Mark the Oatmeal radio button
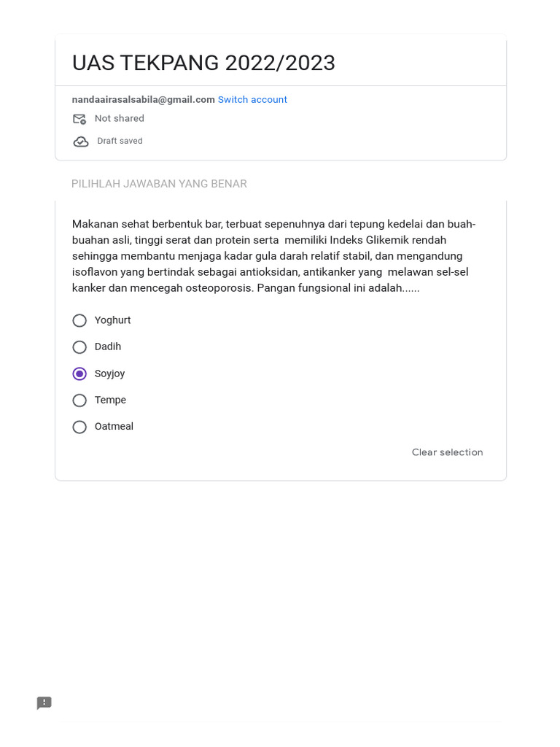This screenshot has width=560, height=747. coord(79,427)
